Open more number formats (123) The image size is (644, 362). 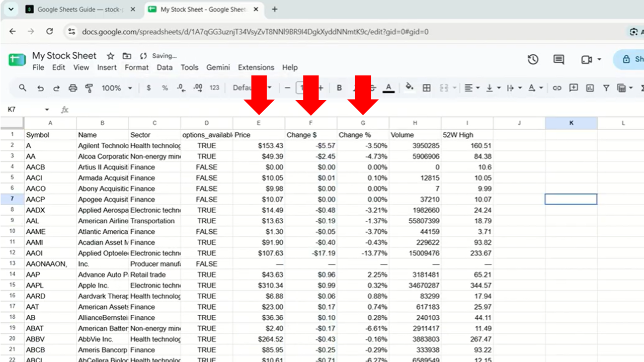214,88
